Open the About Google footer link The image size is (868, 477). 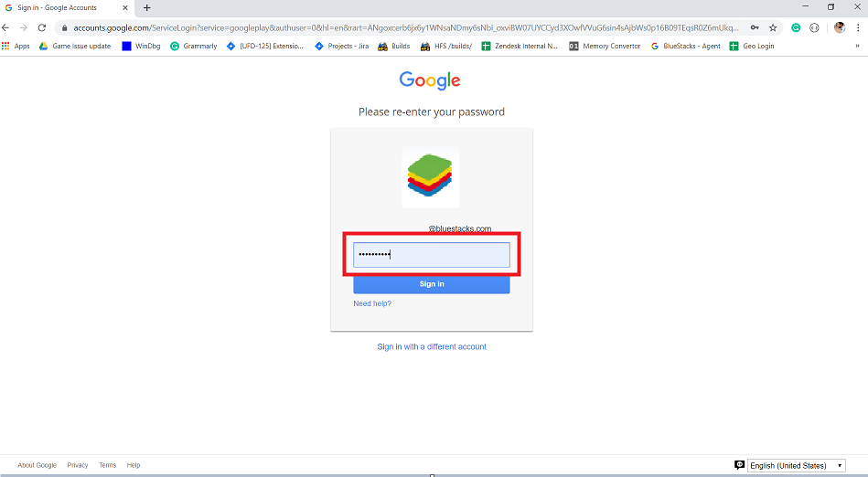(38, 465)
